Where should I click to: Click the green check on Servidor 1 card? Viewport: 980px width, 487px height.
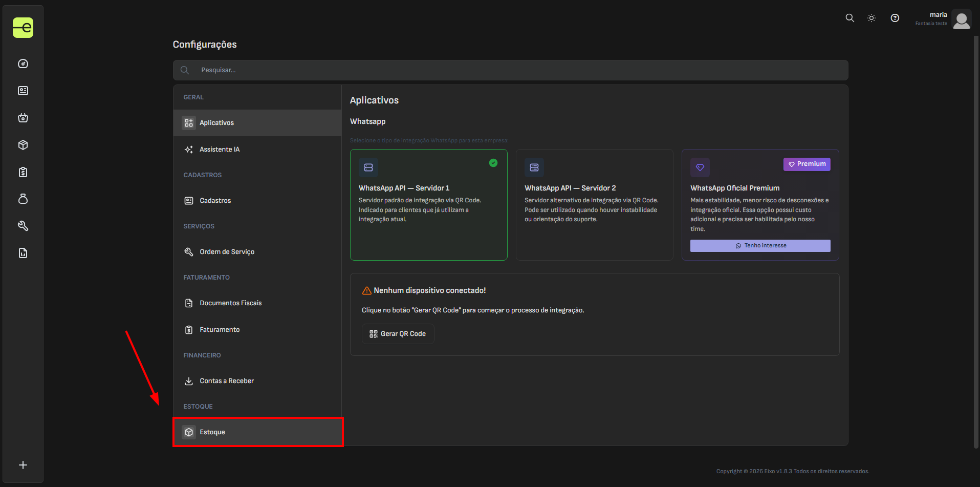(x=493, y=163)
